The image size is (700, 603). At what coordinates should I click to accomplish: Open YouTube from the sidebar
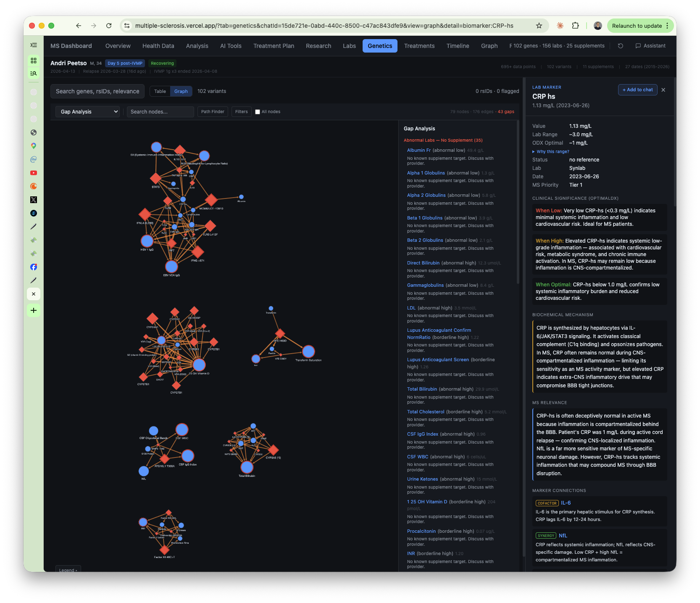[x=34, y=172]
